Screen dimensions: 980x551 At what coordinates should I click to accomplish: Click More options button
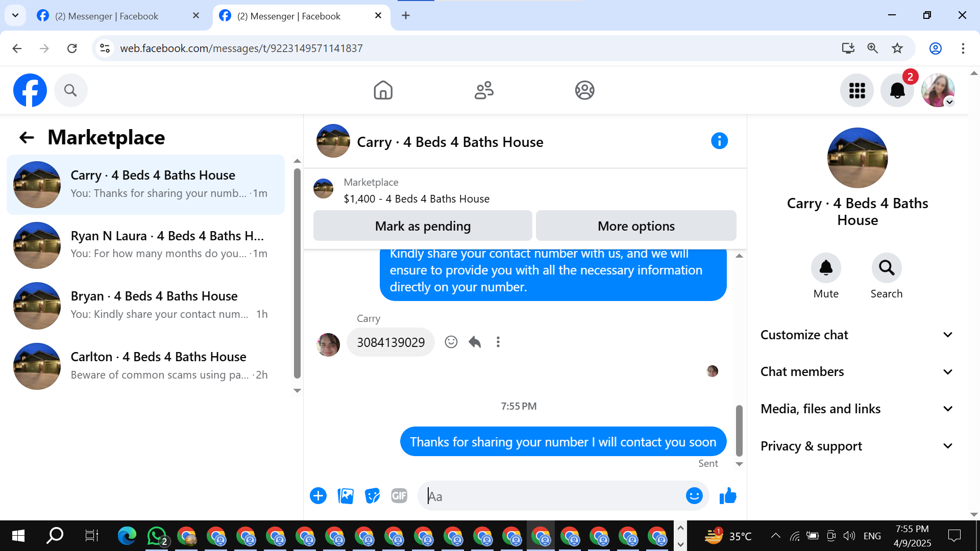pyautogui.click(x=636, y=226)
